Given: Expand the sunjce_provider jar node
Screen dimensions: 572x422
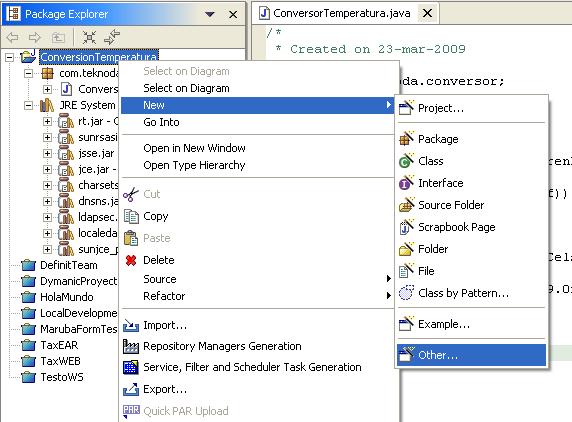Looking at the screenshot, I should coord(47,249).
